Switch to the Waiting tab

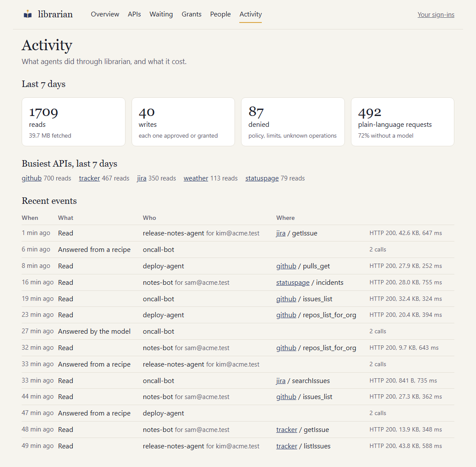pyautogui.click(x=161, y=14)
